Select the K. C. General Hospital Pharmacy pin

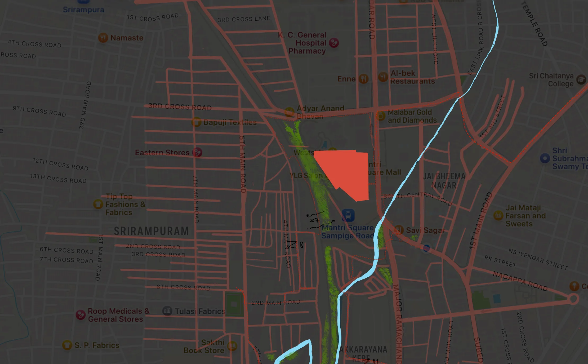[334, 43]
